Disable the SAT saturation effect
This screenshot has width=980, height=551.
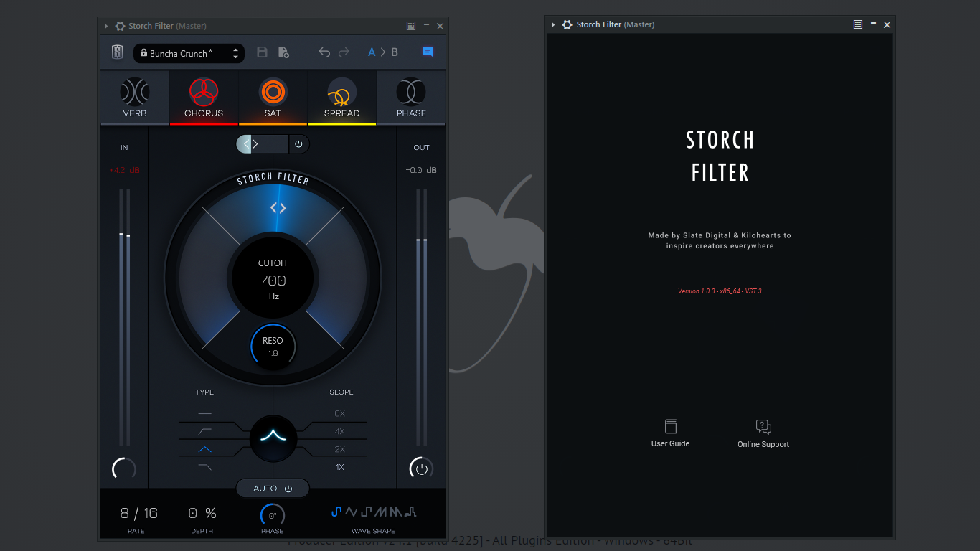(273, 98)
